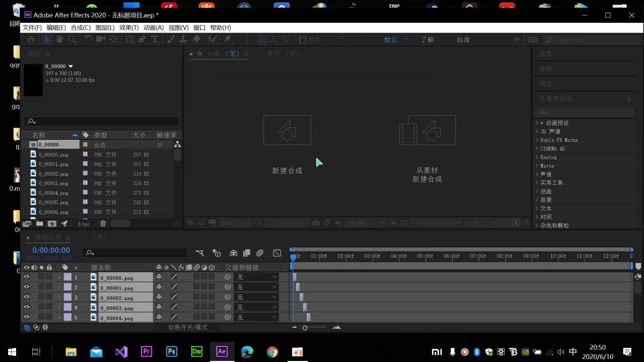Open composition mini-flowchart in timeline
Image resolution: width=644 pixels, height=362 pixels.
tap(200, 253)
